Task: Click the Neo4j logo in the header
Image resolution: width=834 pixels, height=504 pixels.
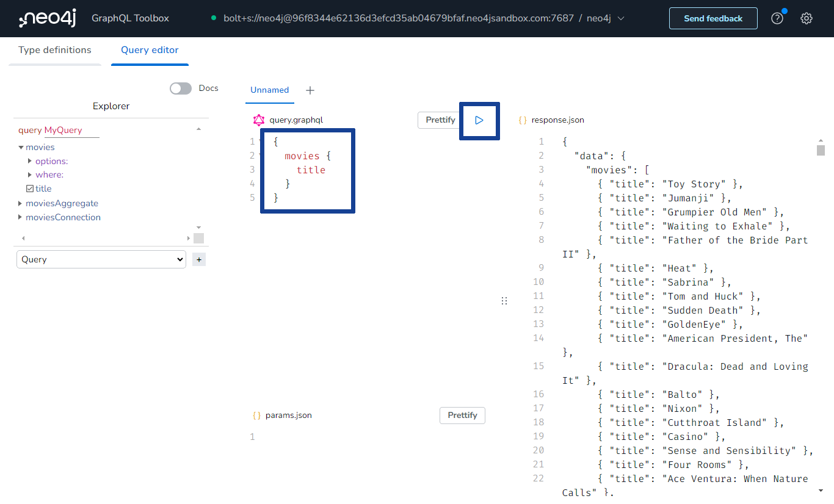Action: pyautogui.click(x=46, y=18)
